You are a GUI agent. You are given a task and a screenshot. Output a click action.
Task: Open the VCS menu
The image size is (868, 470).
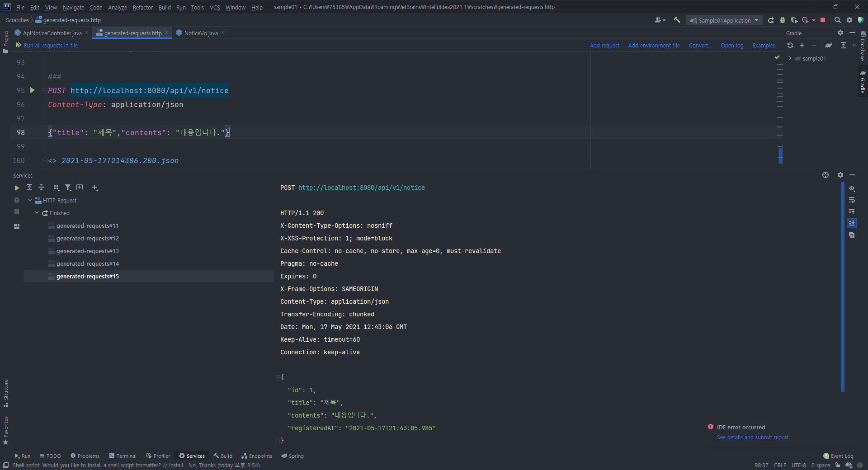(215, 7)
